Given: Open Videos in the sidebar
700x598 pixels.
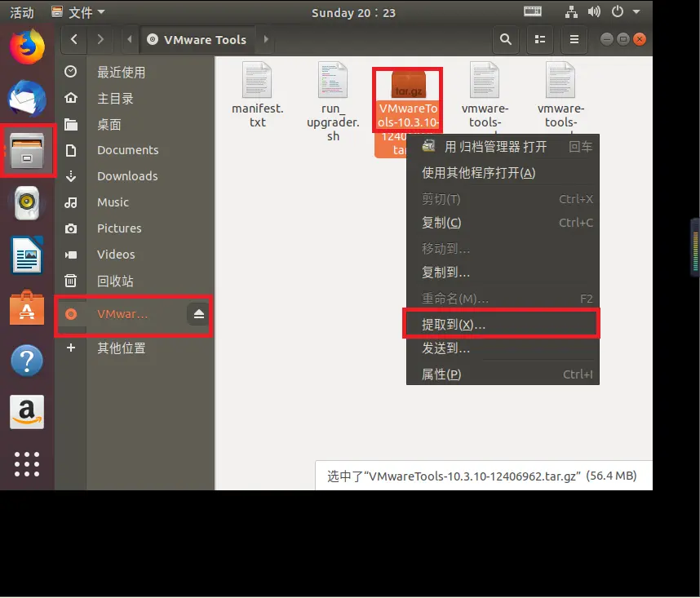Looking at the screenshot, I should (x=135, y=255).
